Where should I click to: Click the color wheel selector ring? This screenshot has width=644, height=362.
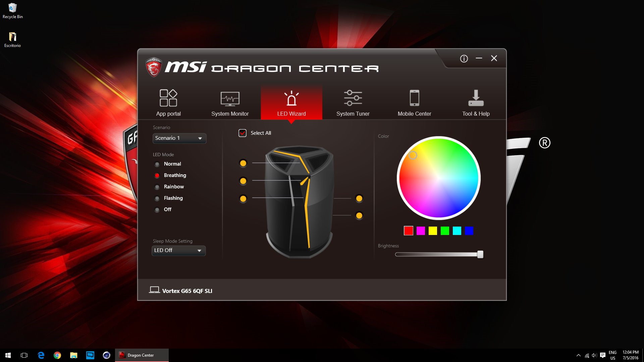click(413, 155)
